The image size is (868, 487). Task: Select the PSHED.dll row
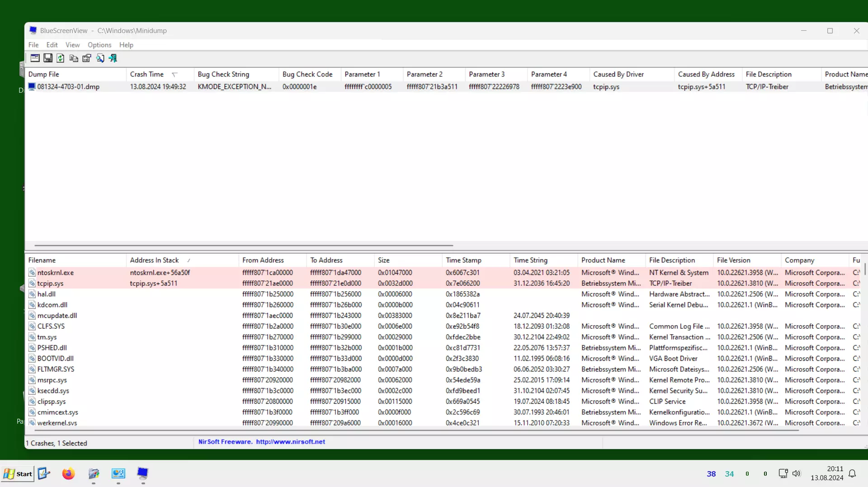click(x=443, y=348)
